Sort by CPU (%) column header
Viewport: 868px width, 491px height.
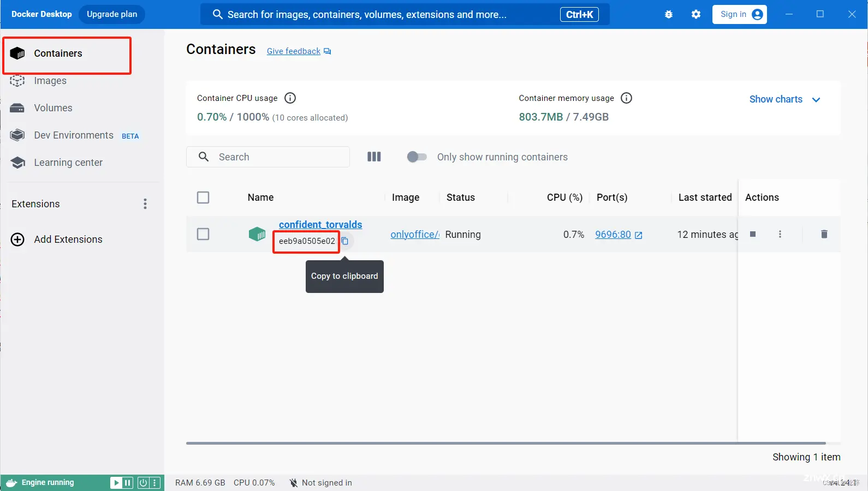tap(564, 197)
